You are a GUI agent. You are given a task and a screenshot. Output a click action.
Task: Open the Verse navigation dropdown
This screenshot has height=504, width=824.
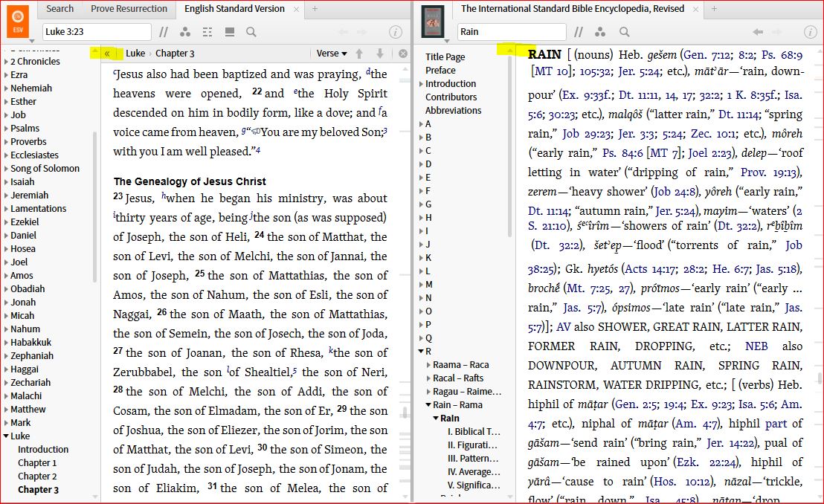coord(332,54)
